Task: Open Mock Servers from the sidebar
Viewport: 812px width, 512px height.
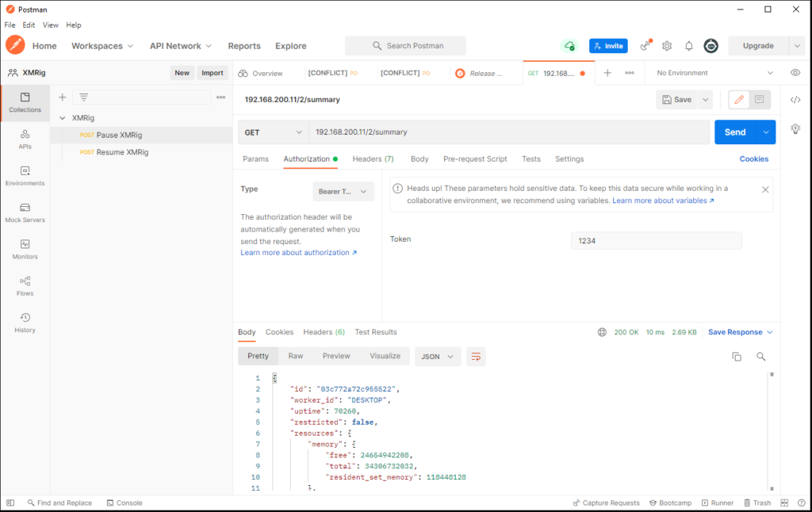Action: pyautogui.click(x=25, y=212)
